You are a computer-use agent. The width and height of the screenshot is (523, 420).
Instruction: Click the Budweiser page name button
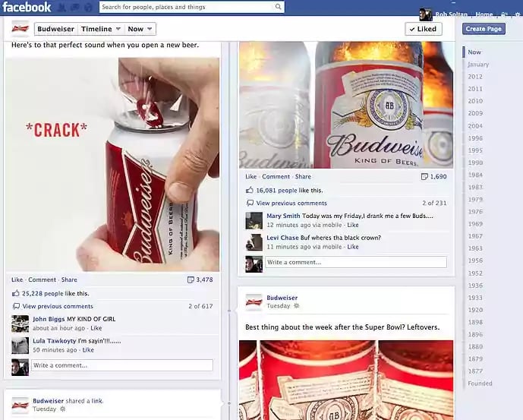pos(55,29)
